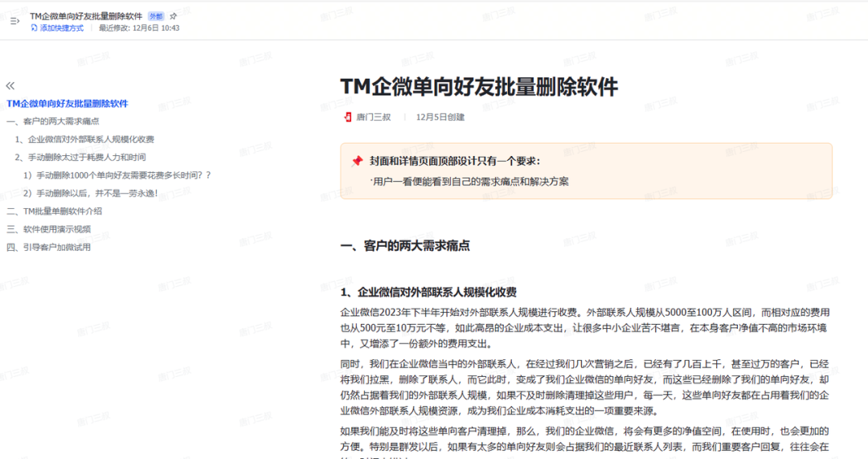Click the red pushpin icon in the callout
The height and width of the screenshot is (459, 868).
coord(357,161)
